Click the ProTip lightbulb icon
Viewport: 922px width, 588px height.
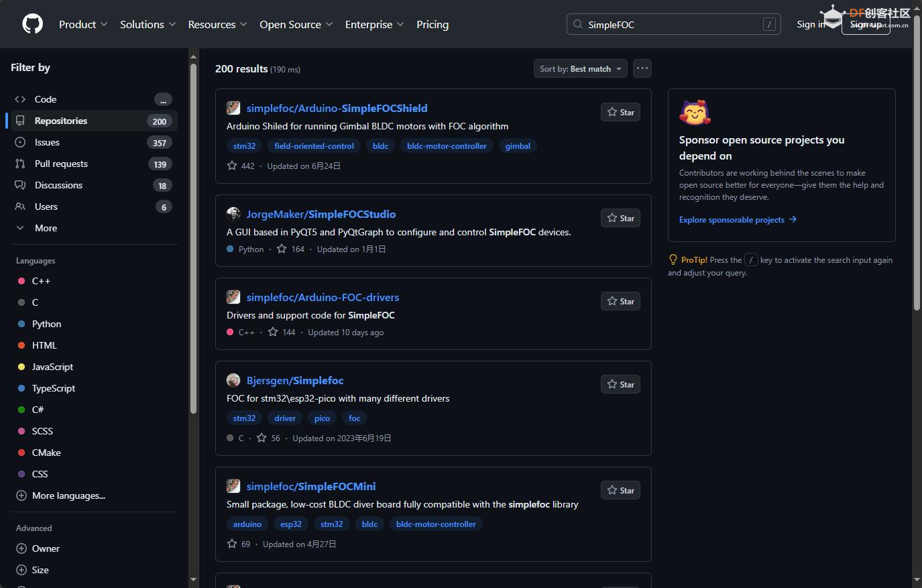(673, 259)
